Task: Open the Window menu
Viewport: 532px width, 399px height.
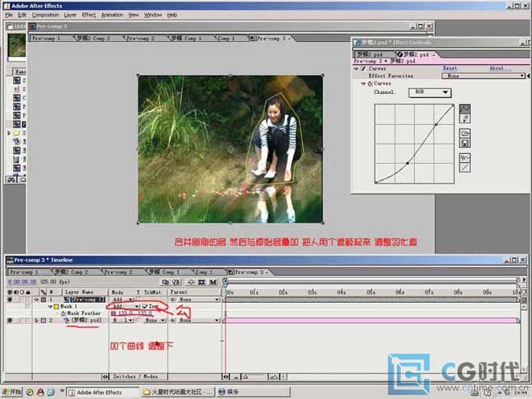Action: tap(153, 15)
